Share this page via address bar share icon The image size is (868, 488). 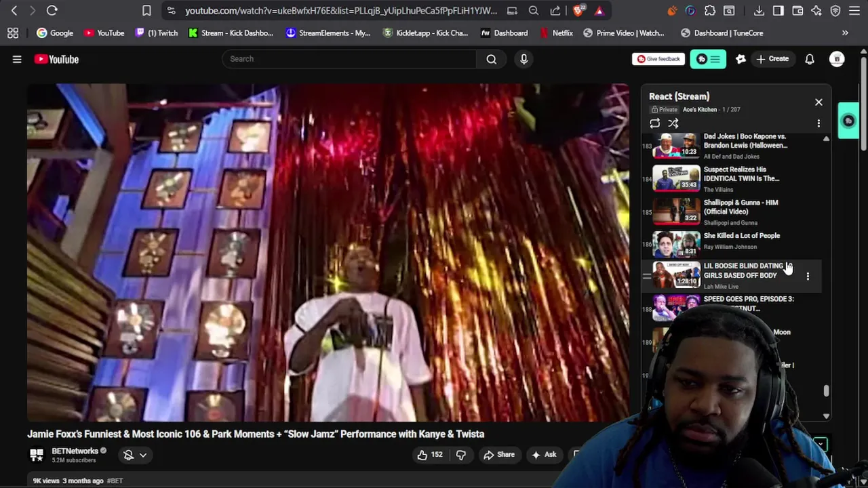(555, 11)
